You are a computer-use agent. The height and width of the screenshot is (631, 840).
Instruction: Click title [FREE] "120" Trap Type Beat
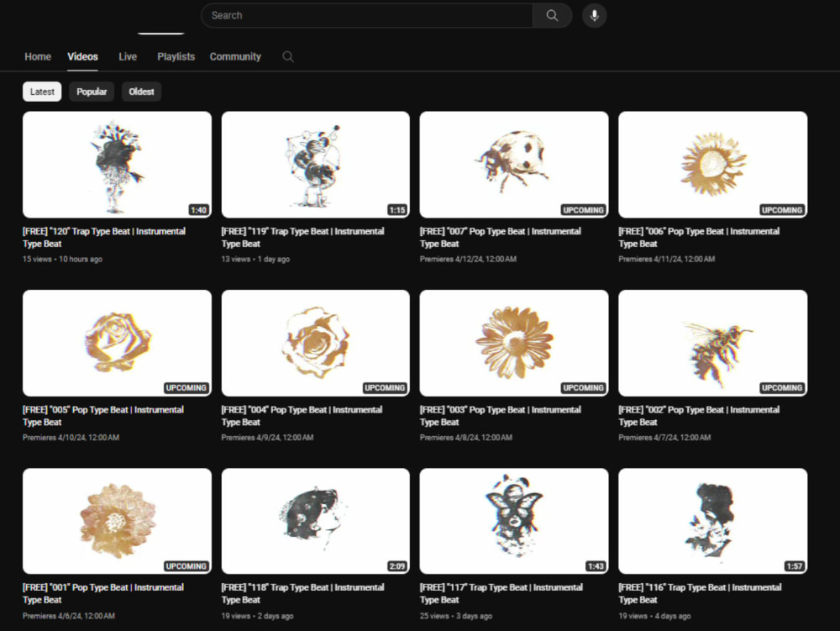(x=104, y=237)
